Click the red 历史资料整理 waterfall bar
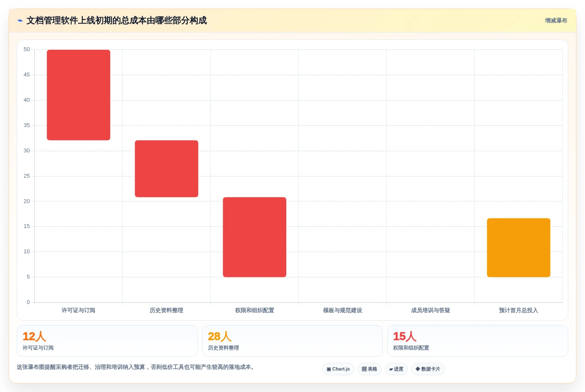Screen dimensions: 585x392 click(x=167, y=169)
